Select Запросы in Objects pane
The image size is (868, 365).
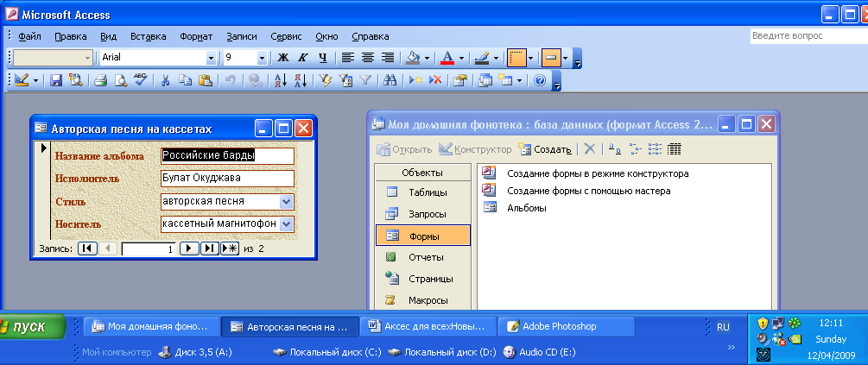(x=423, y=214)
